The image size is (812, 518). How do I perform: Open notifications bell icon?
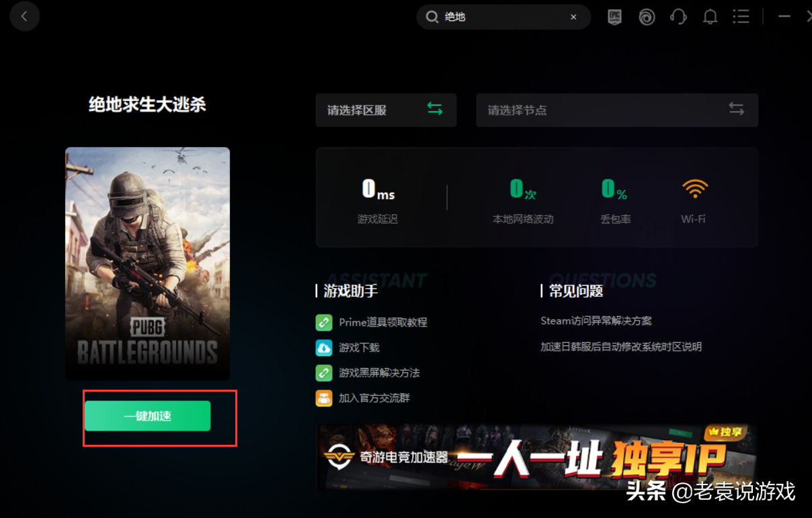click(710, 17)
